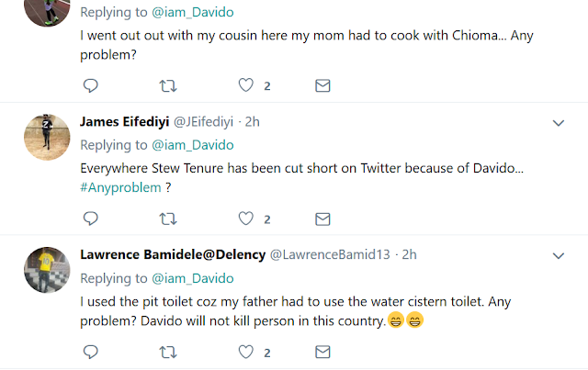Open the #Anyproblem hashtag
This screenshot has height=370, width=588.
tap(121, 187)
